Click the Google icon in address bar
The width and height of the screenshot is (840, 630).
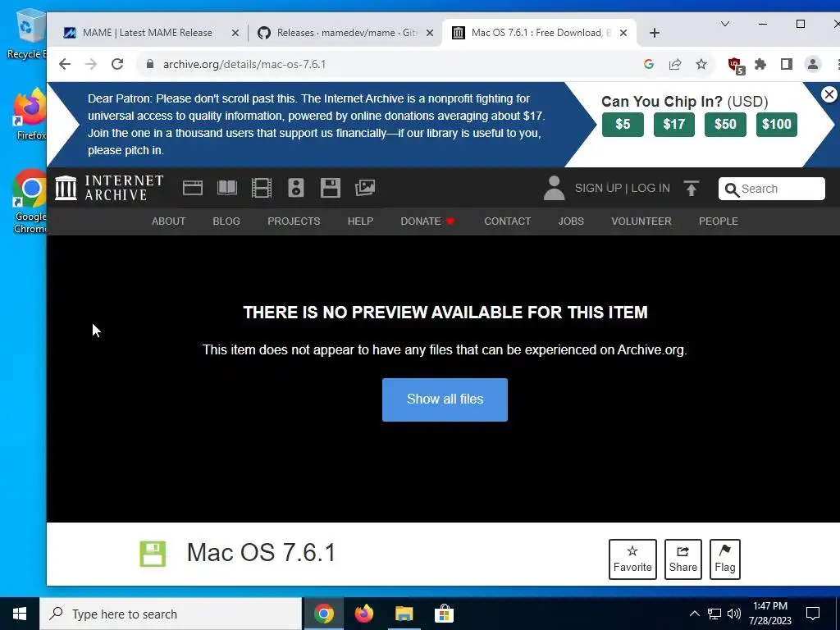tap(649, 64)
